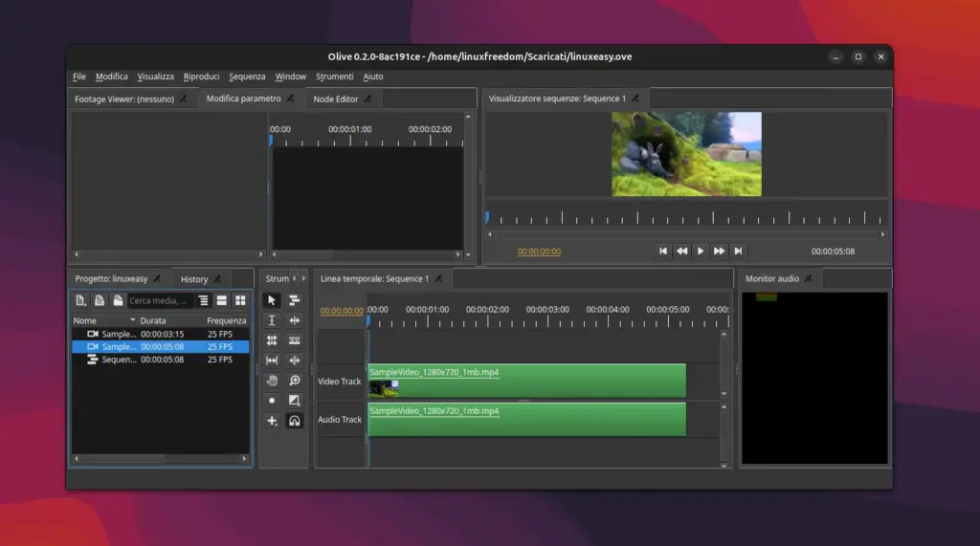Click the sequence viewer horizontal scrollbar
Image resolution: width=980 pixels, height=546 pixels.
pos(685,235)
